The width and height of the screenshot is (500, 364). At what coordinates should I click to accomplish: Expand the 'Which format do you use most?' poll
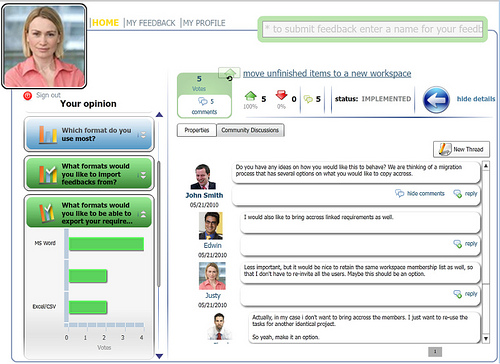(143, 135)
